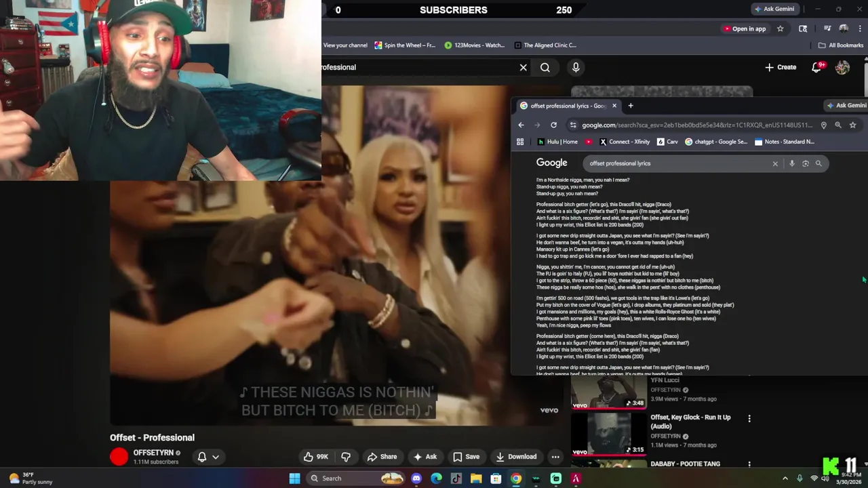
Task: Open the OFFSETYRN channel avatar
Action: 119,457
